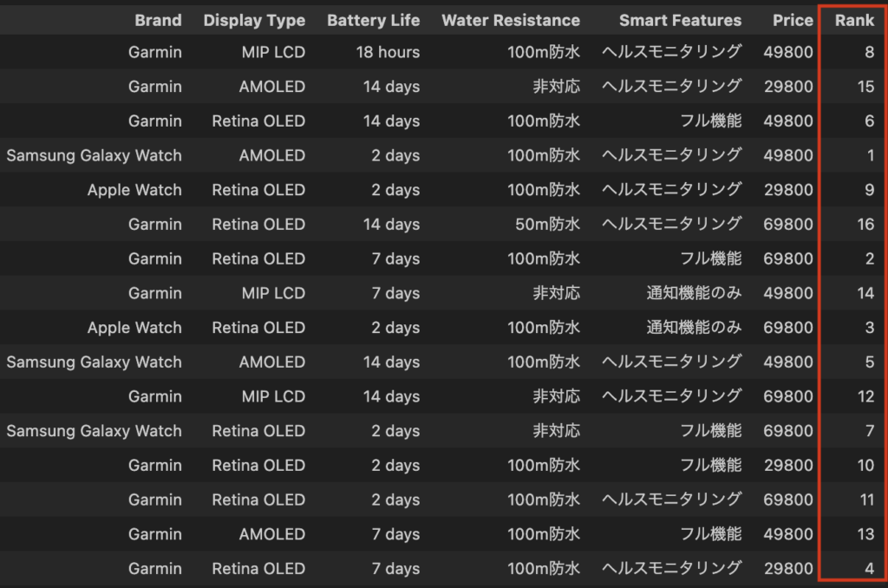
Task: Select the Rank value 2 cell
Action: [869, 259]
